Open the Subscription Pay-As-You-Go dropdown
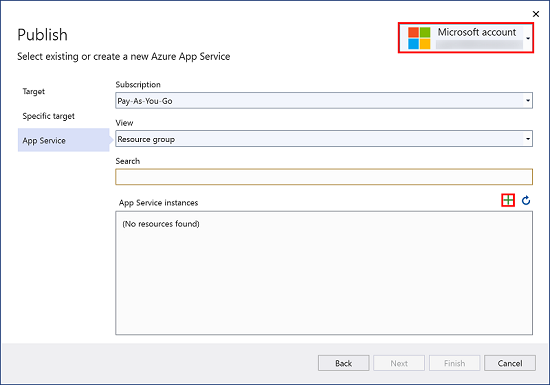This screenshot has height=385, width=550. click(324, 101)
